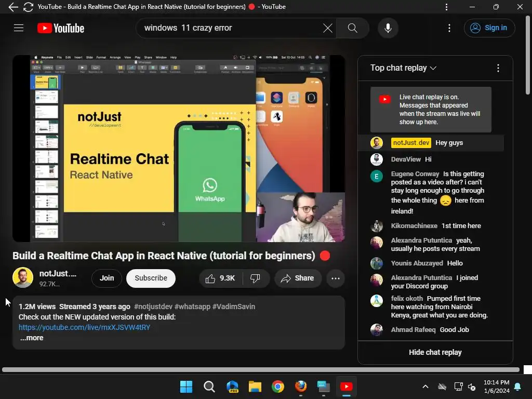The image size is (532, 399).
Task: Click the horizontal scrollbar at page bottom
Action: (x=261, y=369)
